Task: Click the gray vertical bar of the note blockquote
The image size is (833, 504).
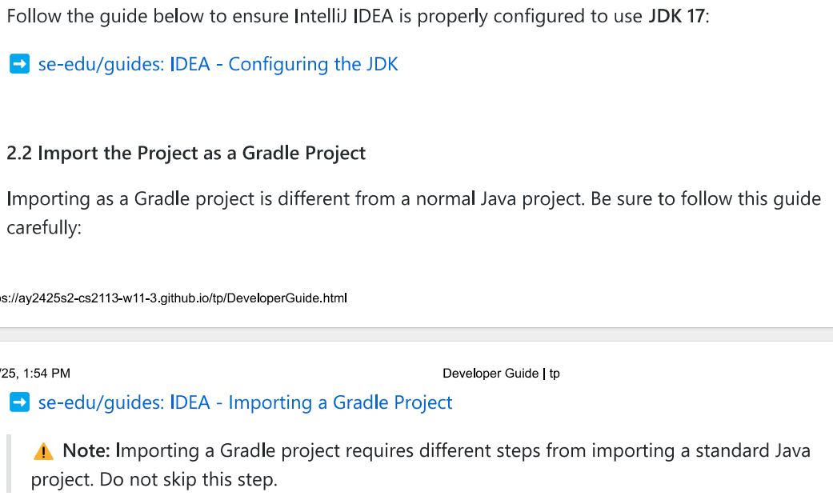Action: tap(9, 464)
